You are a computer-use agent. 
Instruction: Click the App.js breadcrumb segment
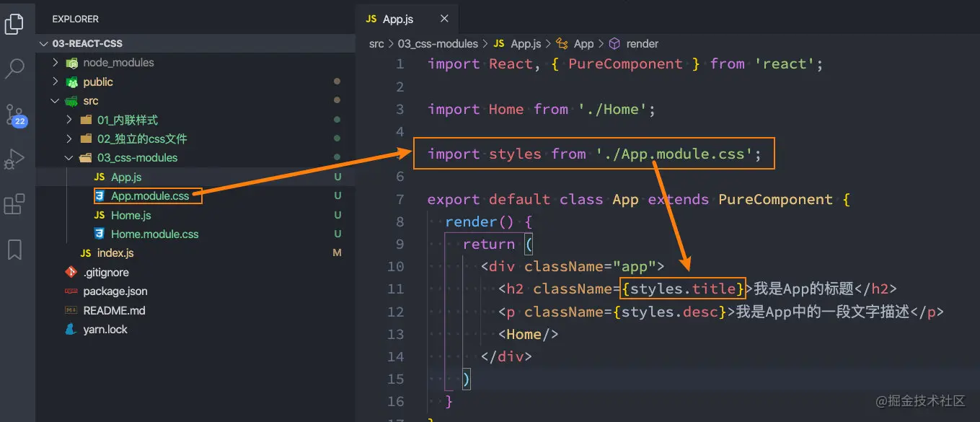[x=526, y=44]
